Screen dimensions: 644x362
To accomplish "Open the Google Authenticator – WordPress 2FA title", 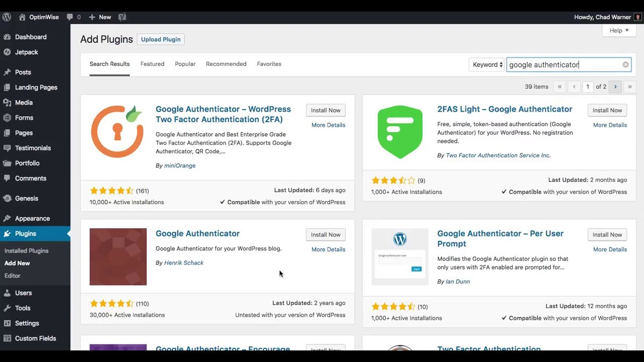I will 223,114.
